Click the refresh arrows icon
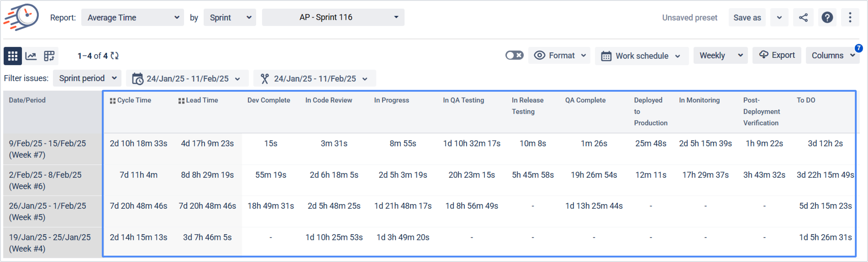Screen dimensions: 868x262 tap(114, 56)
